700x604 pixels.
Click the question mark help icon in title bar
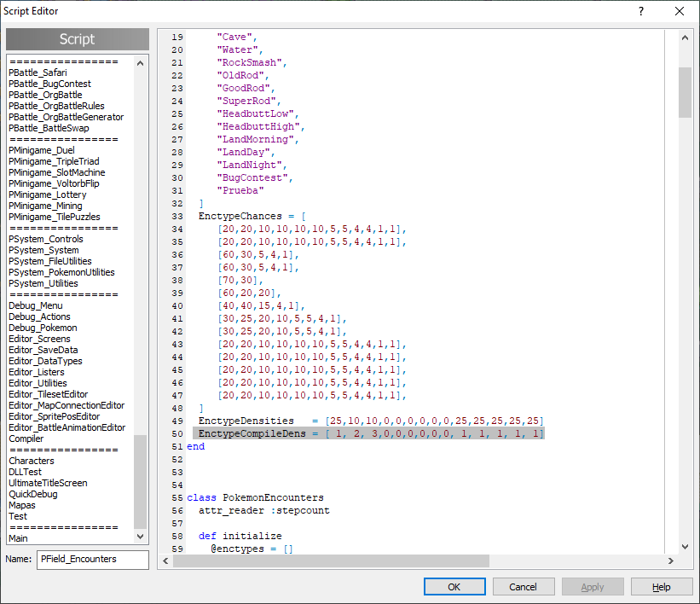click(x=641, y=12)
